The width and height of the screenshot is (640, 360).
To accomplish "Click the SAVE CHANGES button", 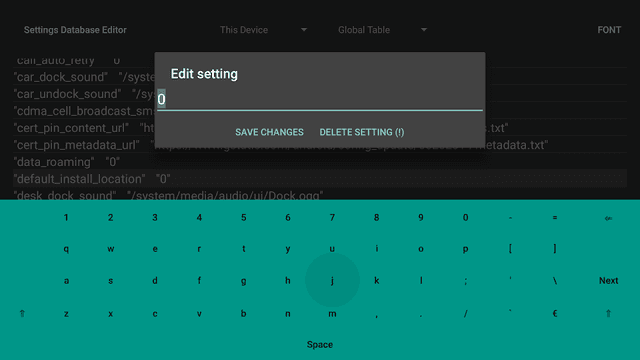I will [269, 132].
